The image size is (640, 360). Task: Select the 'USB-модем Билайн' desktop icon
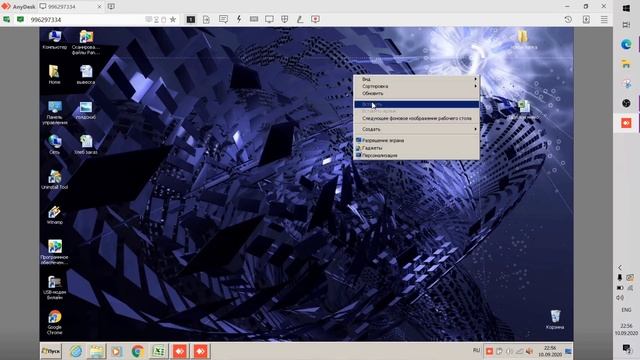pyautogui.click(x=54, y=288)
